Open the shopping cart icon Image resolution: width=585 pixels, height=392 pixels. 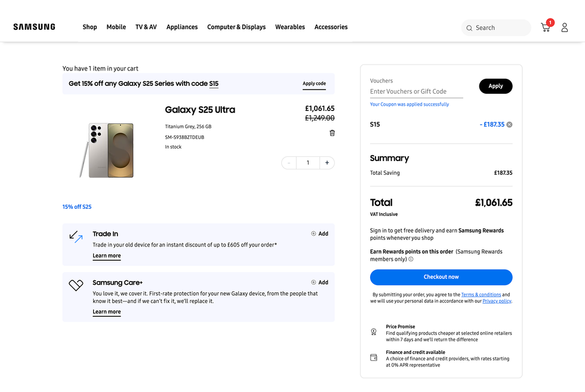(546, 27)
